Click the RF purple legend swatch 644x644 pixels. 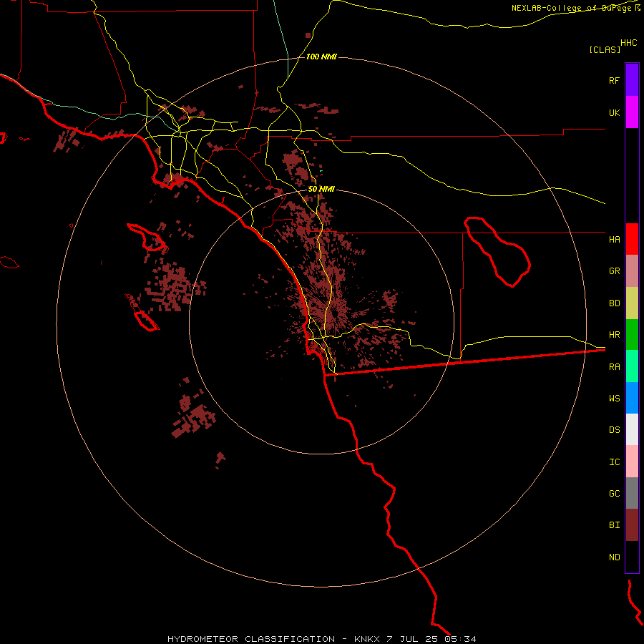(632, 79)
